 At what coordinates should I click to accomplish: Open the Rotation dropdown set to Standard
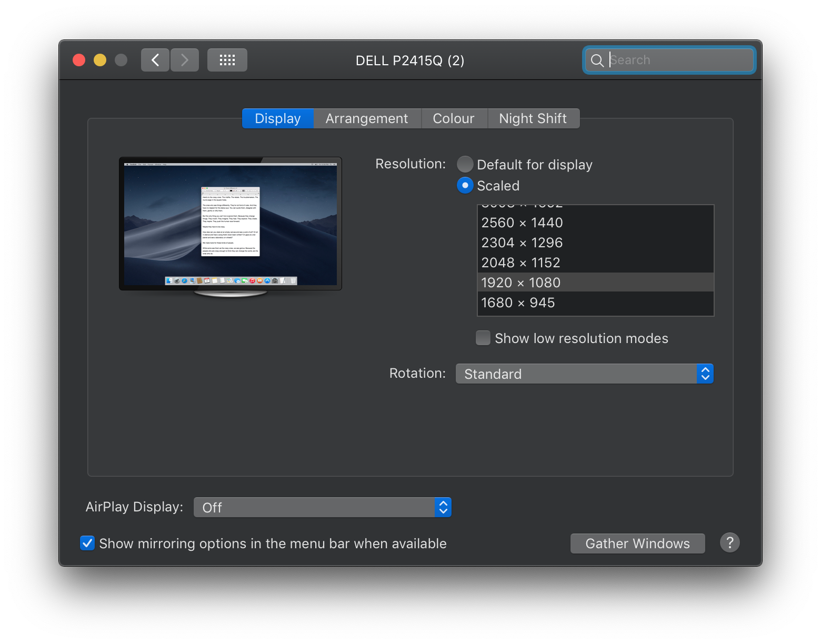584,374
